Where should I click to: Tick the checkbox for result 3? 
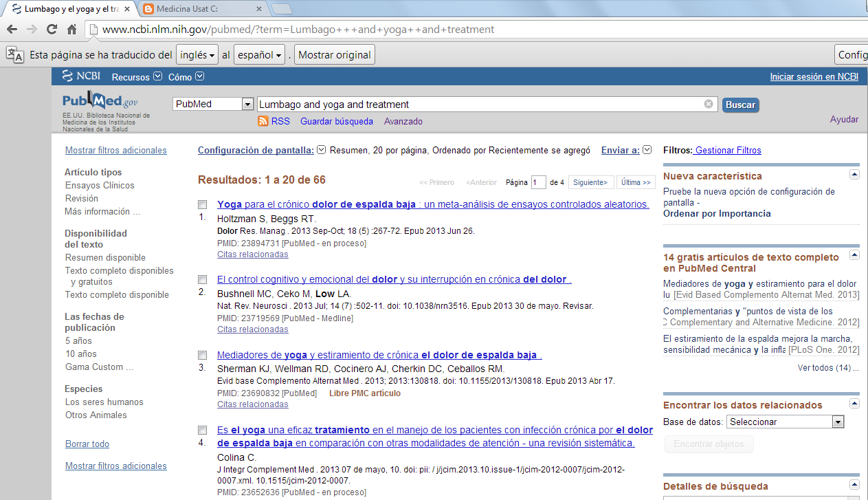[202, 356]
